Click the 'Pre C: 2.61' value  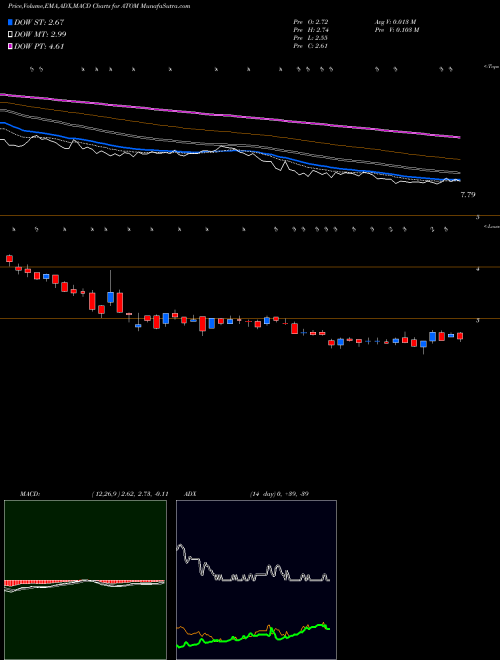pos(311,46)
